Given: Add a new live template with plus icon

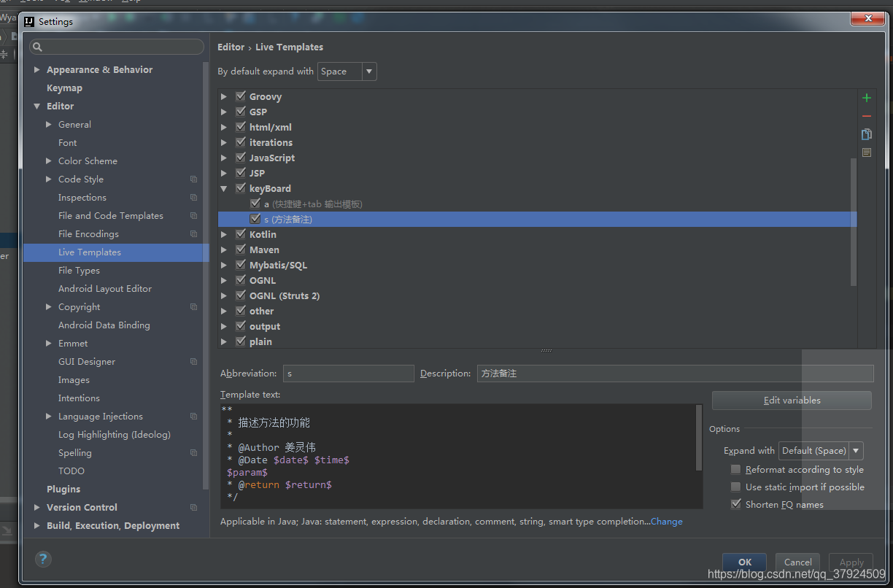Looking at the screenshot, I should coord(867,98).
